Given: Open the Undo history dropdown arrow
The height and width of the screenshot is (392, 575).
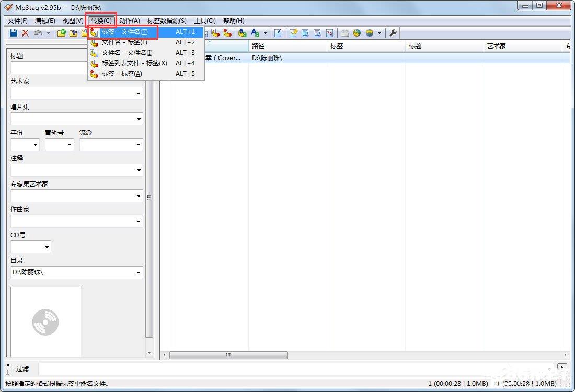Looking at the screenshot, I should pyautogui.click(x=48, y=33).
